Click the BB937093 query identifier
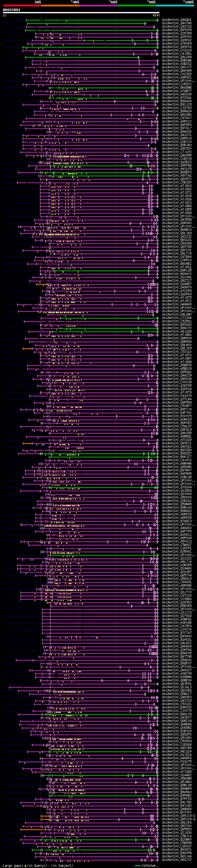 11,10
